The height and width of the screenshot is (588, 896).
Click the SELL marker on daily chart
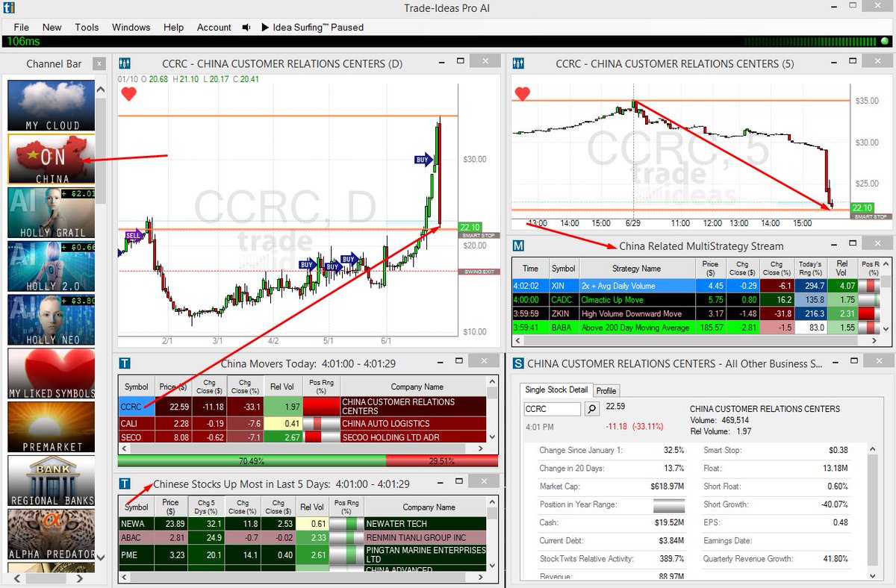click(134, 235)
